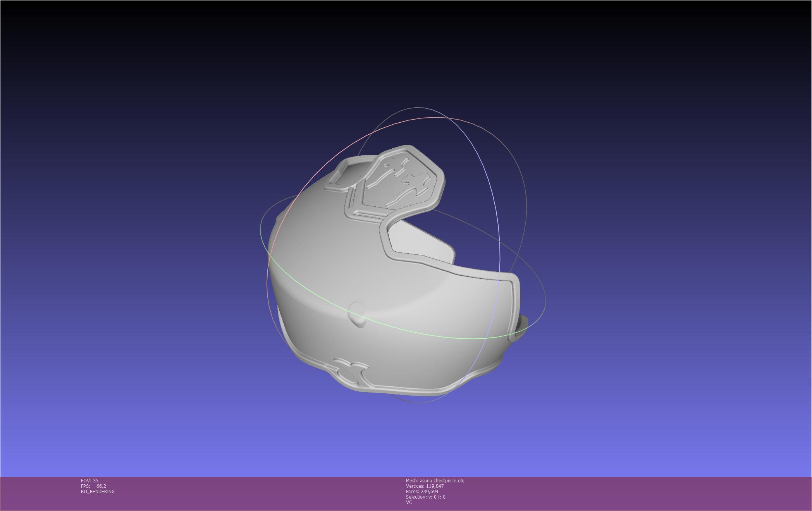Viewport: 812px width, 511px height.
Task: Click the round stud on the chestpiece front
Action: click(x=357, y=314)
